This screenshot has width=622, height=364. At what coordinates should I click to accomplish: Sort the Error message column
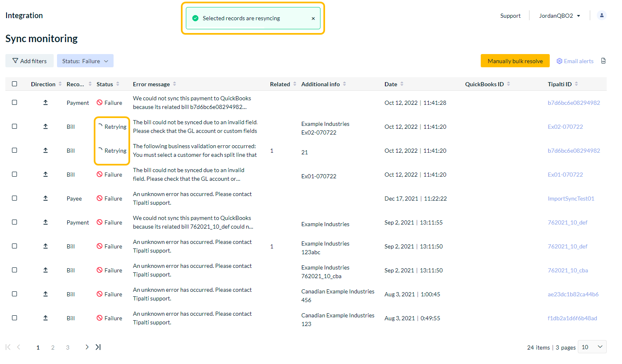(175, 84)
